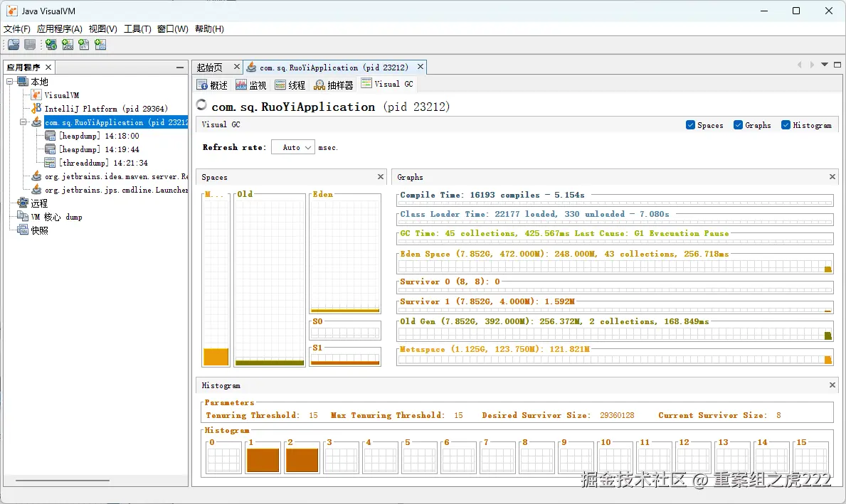Click the Old space bar in Spaces
This screenshot has width=846, height=504.
[269, 363]
